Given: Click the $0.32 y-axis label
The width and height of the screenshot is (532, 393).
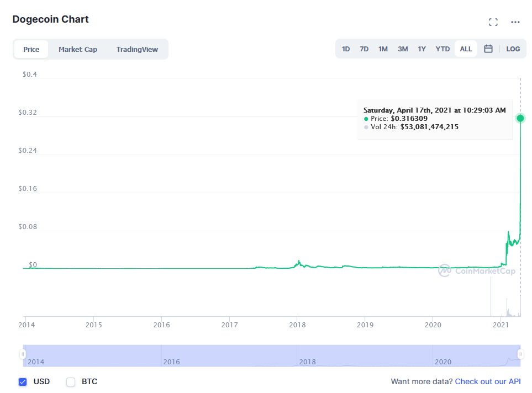Looking at the screenshot, I should [28, 112].
